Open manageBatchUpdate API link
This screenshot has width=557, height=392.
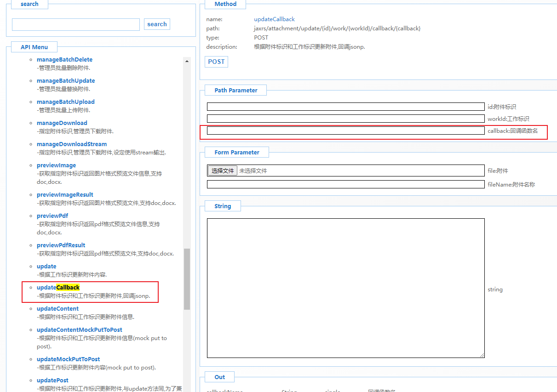pyautogui.click(x=66, y=81)
